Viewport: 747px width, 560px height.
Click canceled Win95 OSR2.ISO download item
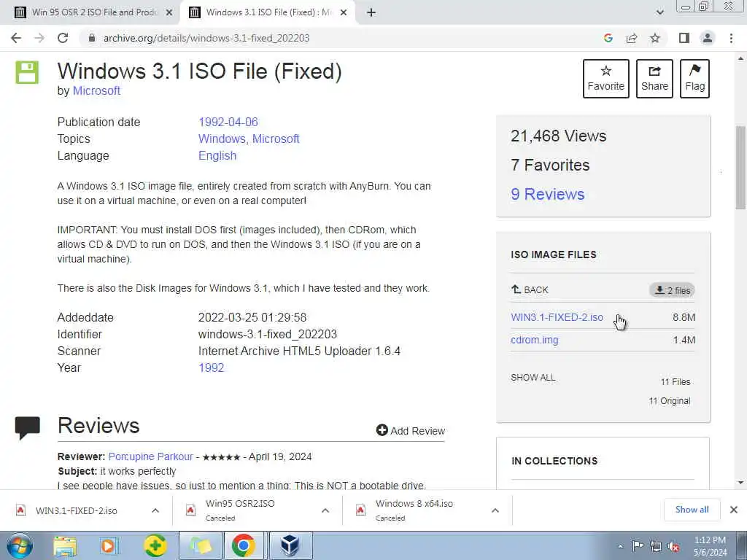pos(240,510)
